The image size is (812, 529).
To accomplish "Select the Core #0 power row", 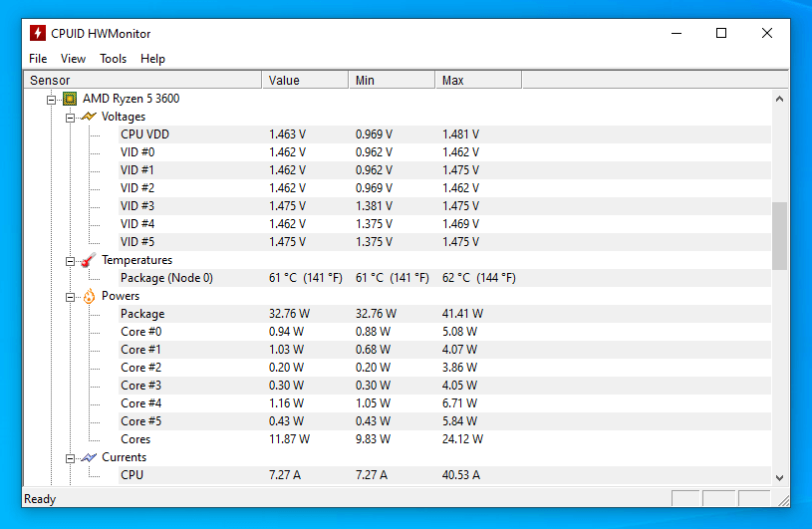I will click(x=444, y=332).
